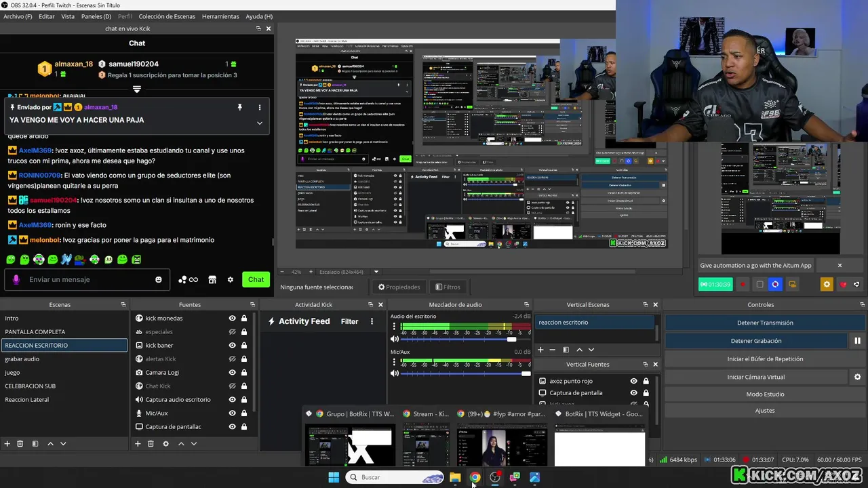The height and width of the screenshot is (488, 868).
Task: Open virtual camera settings gear icon
Action: pyautogui.click(x=857, y=377)
